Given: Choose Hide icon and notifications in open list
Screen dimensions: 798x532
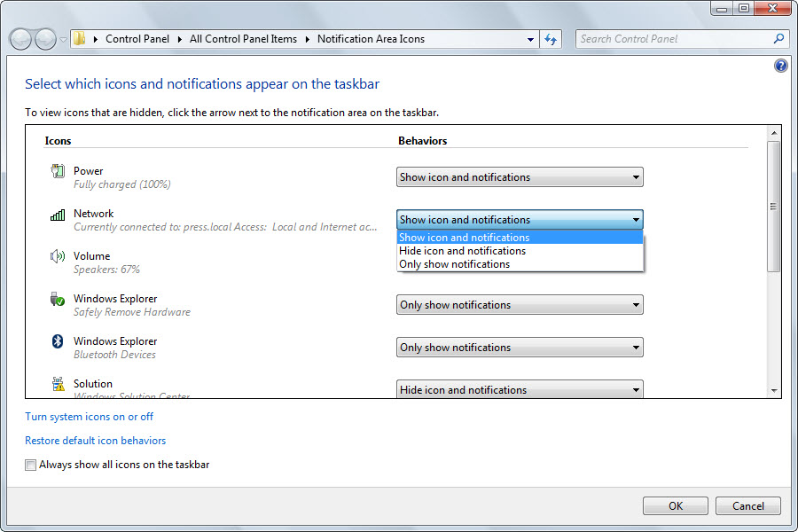Looking at the screenshot, I should point(520,251).
